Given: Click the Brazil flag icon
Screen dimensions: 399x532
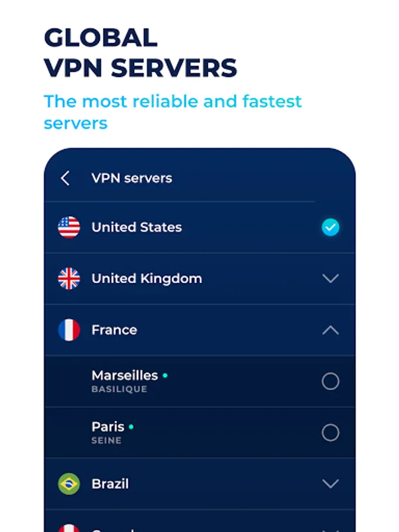Looking at the screenshot, I should [x=69, y=484].
